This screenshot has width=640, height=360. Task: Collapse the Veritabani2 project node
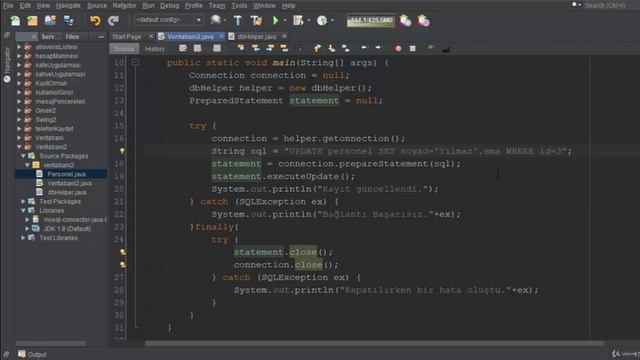click(19, 147)
